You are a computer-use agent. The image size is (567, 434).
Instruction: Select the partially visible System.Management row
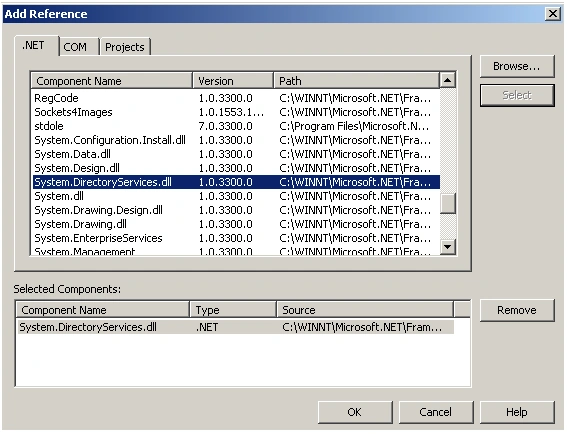click(x=236, y=251)
